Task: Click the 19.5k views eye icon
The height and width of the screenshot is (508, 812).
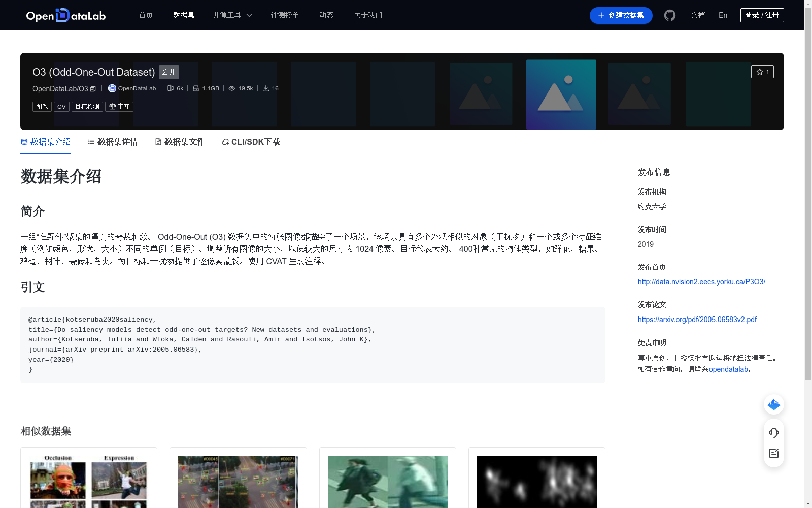Action: (232, 88)
